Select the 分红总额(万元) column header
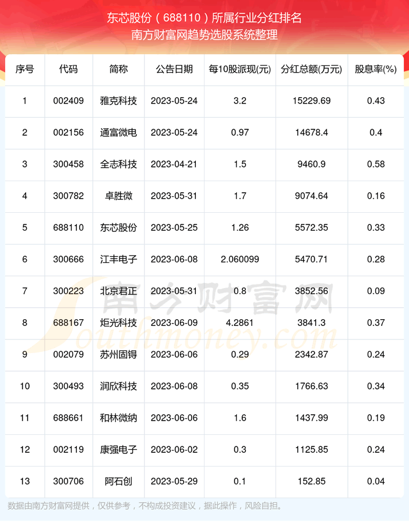The width and height of the screenshot is (409, 532). coord(311,69)
